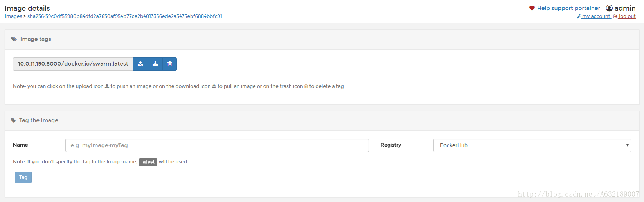This screenshot has width=644, height=202.
Task: Click the sha256 image ID breadcrumb
Action: tap(125, 16)
